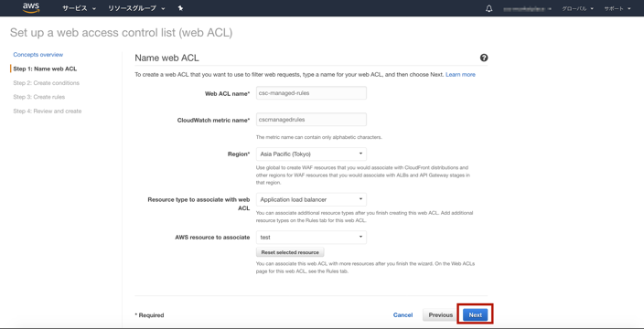Expand the Region dropdown showing Asia Pacific (Tokyo)

point(311,154)
